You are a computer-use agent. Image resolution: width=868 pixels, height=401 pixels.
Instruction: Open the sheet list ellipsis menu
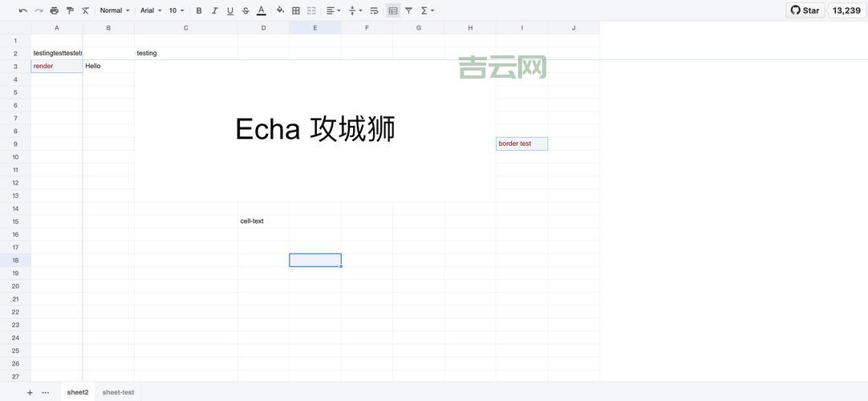point(46,393)
